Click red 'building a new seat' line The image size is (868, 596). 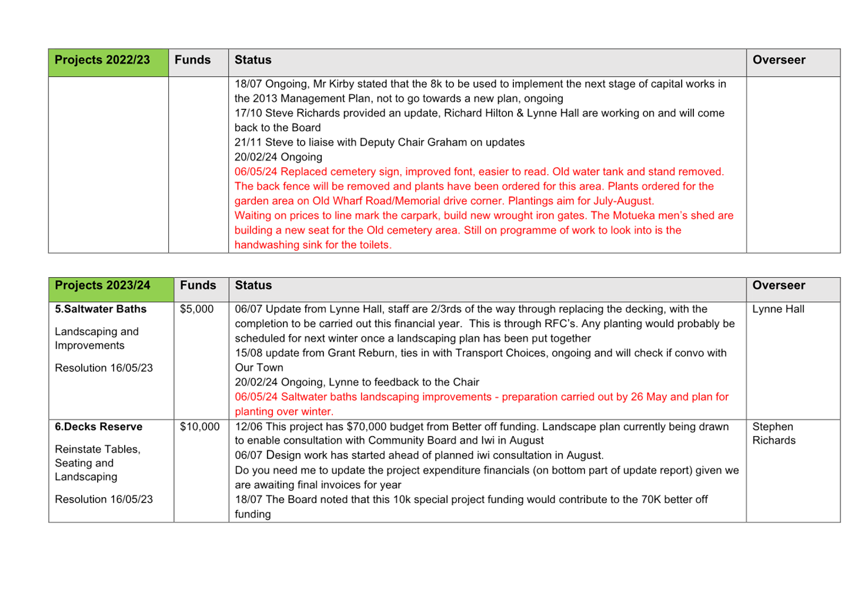click(x=458, y=230)
